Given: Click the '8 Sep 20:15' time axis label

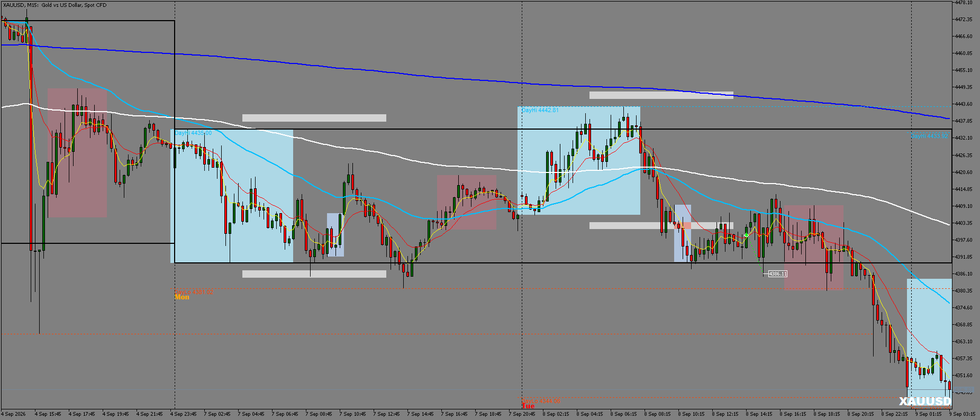Looking at the screenshot, I should (x=860, y=414).
